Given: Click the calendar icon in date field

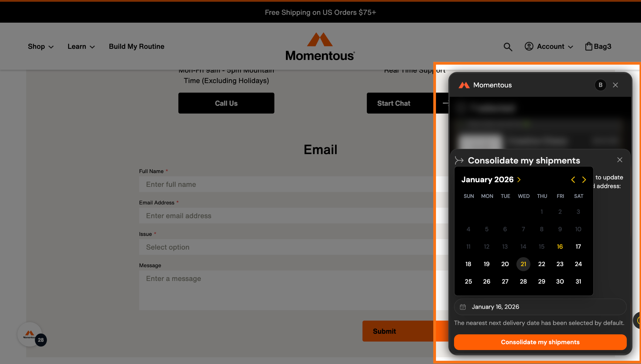Looking at the screenshot, I should [463, 307].
